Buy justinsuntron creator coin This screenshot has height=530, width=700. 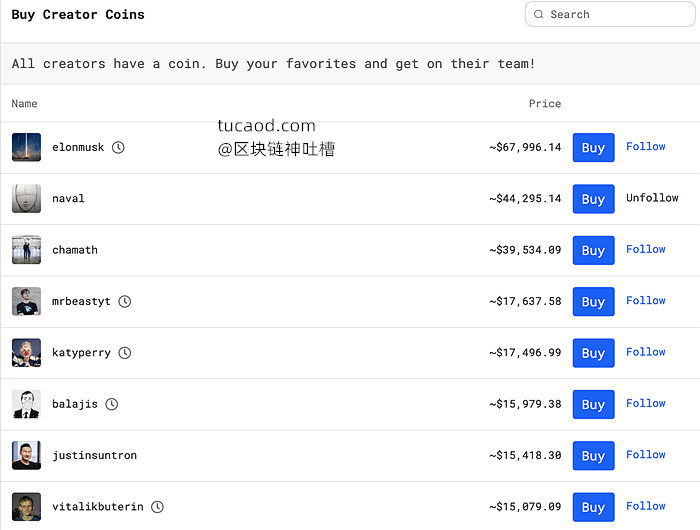[593, 455]
